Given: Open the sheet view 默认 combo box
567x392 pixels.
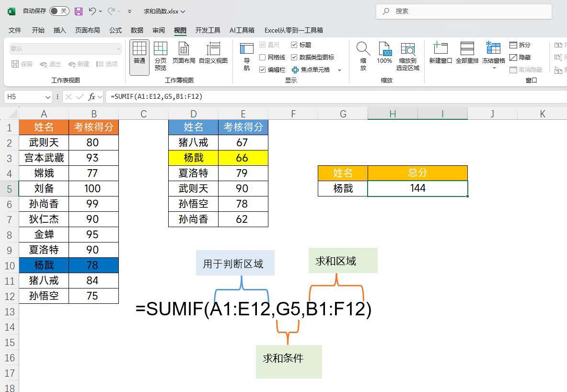Looking at the screenshot, I should tap(66, 48).
